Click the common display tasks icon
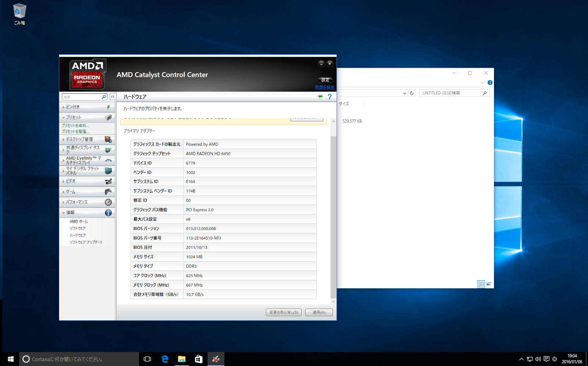Image resolution: width=588 pixels, height=366 pixels. [x=108, y=150]
